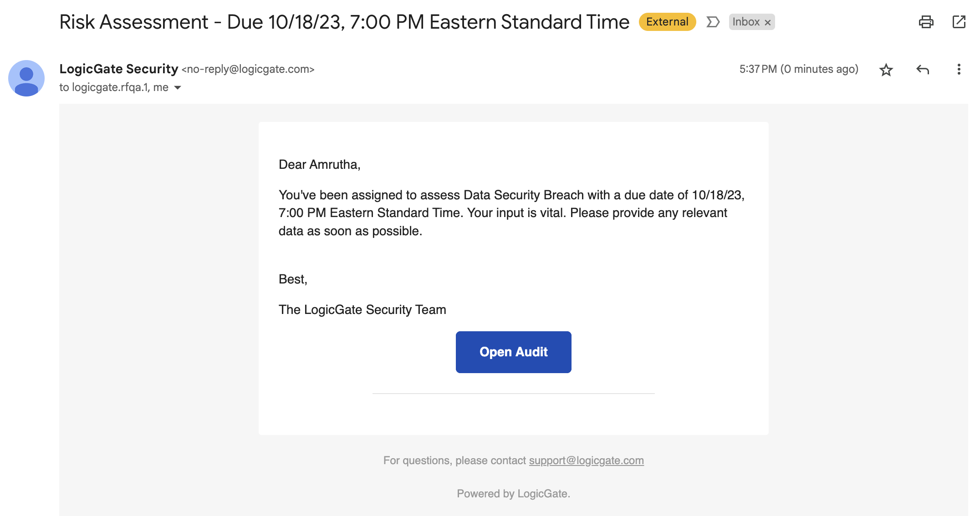Screen dimensions: 980x516
Task: Click the Powered by LogicGate footer text
Action: (513, 494)
